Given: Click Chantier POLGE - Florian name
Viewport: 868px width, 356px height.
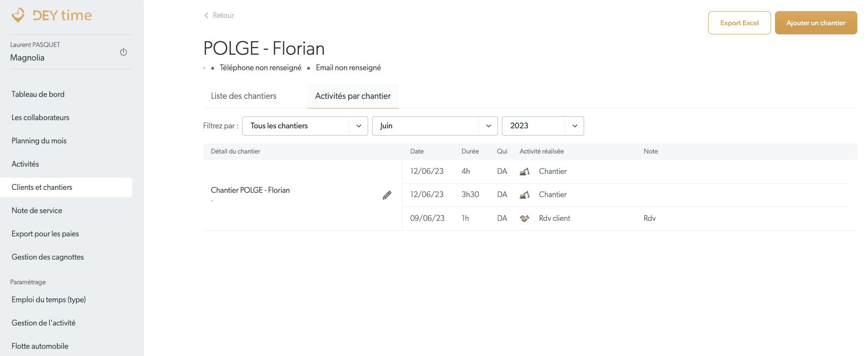Looking at the screenshot, I should tap(250, 190).
